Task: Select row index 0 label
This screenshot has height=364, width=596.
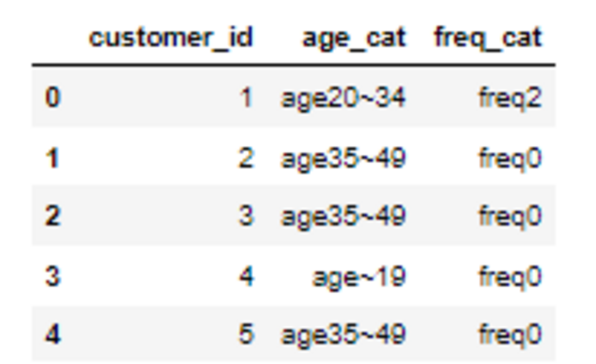Action: (52, 98)
